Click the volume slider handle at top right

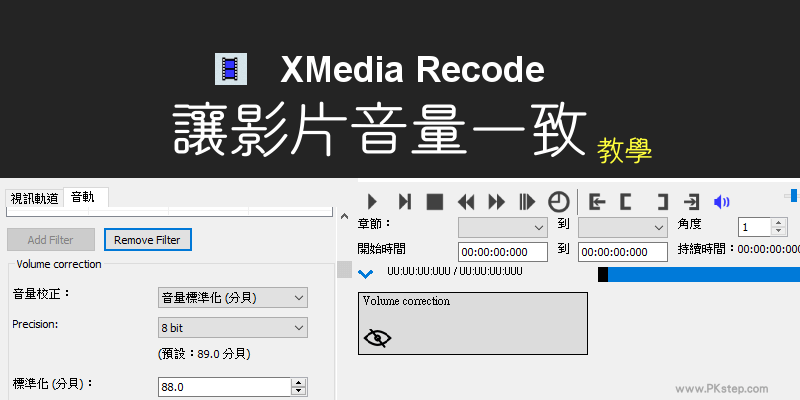pos(793,195)
